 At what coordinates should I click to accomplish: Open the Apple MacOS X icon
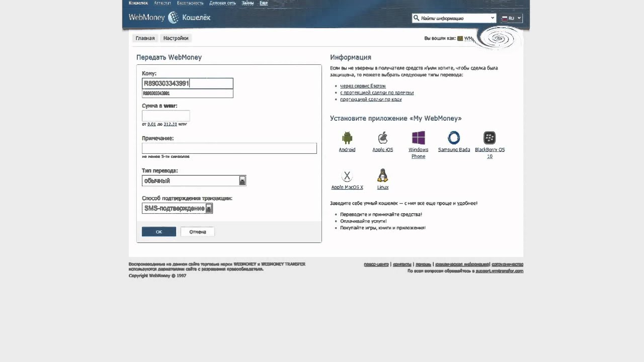click(x=347, y=176)
